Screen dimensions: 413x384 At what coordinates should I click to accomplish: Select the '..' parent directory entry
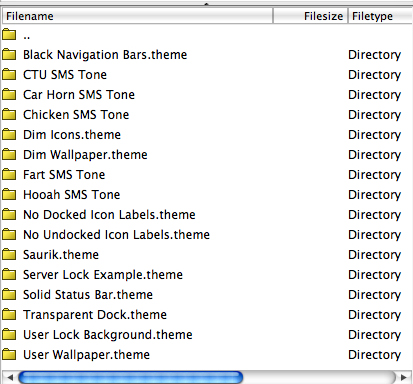tap(27, 36)
